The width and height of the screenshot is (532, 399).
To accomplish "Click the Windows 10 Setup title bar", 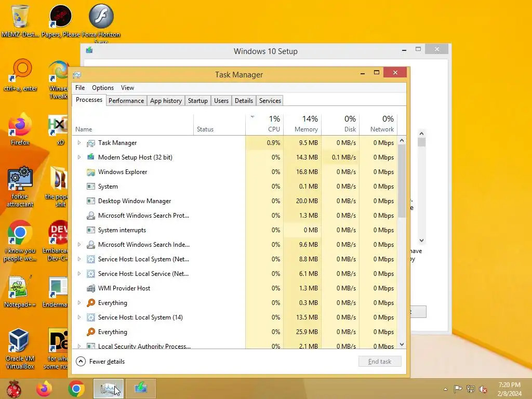I will click(265, 51).
